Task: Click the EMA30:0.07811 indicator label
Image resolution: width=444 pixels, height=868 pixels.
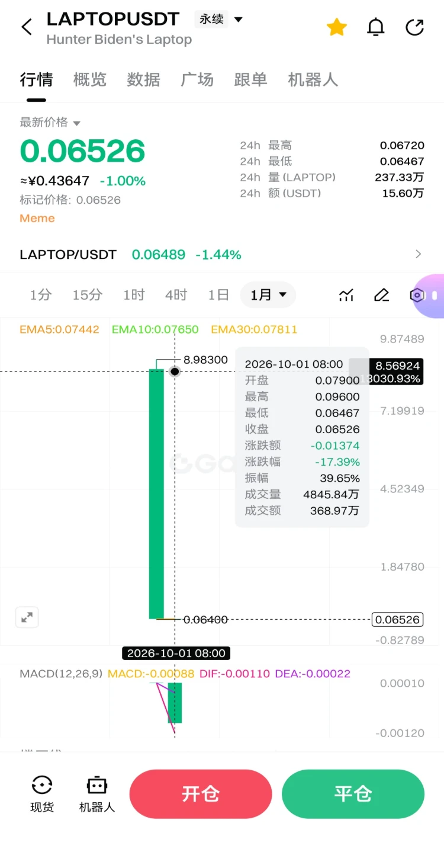Action: [x=254, y=329]
